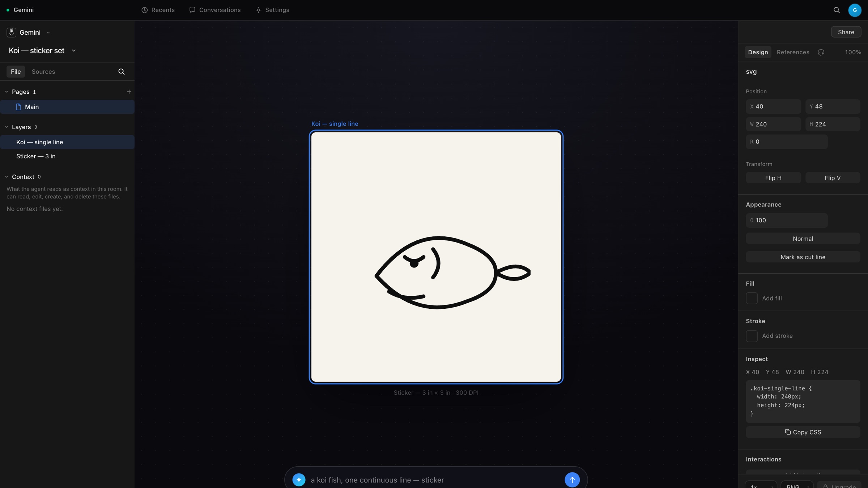Open the Gemini workspace dropdown
The image size is (868, 488).
tap(48, 33)
